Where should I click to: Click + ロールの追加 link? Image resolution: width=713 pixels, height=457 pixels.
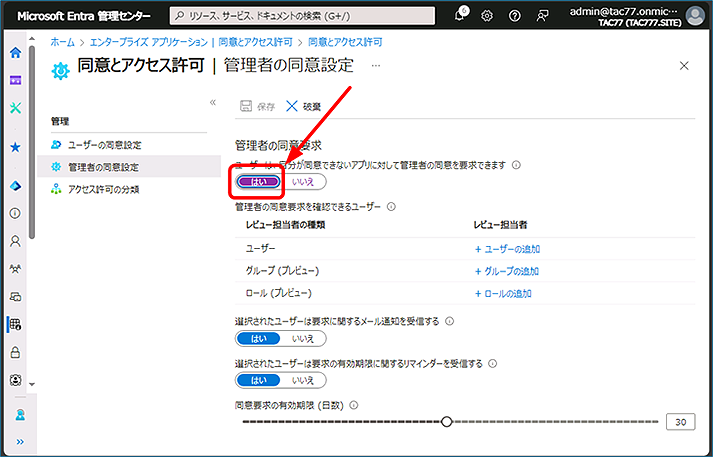(503, 294)
